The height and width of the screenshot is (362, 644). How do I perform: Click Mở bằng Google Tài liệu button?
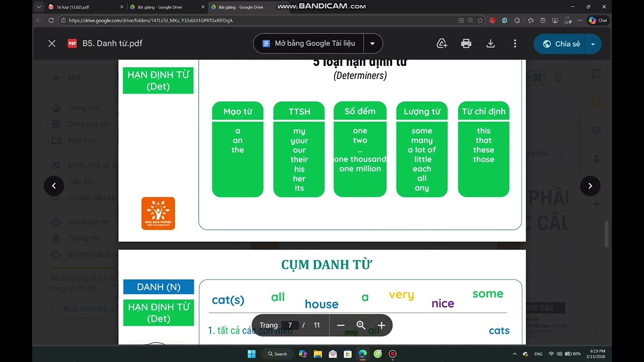(x=308, y=43)
